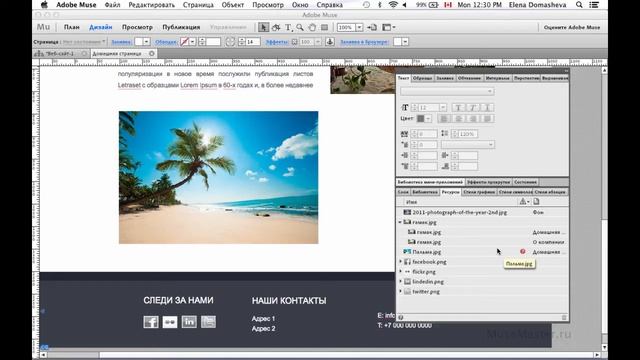640x360 pixels.
Task: Switch to Просмотр view
Action: click(x=137, y=27)
